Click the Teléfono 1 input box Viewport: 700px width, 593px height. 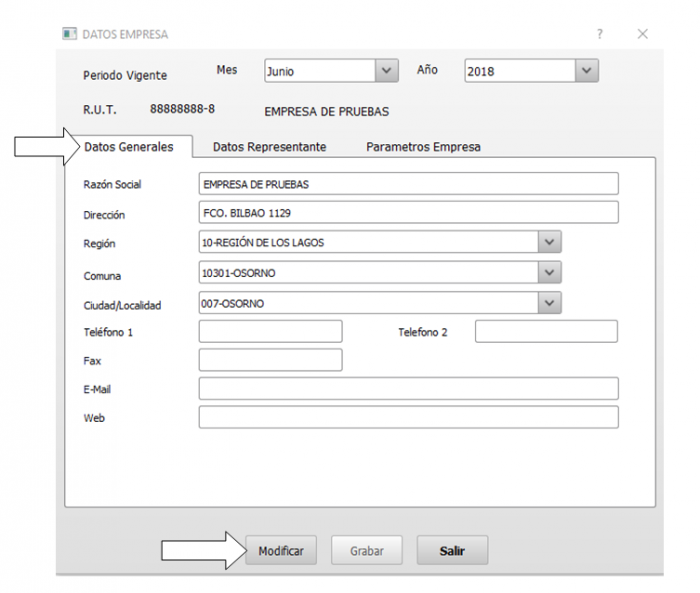click(x=270, y=332)
